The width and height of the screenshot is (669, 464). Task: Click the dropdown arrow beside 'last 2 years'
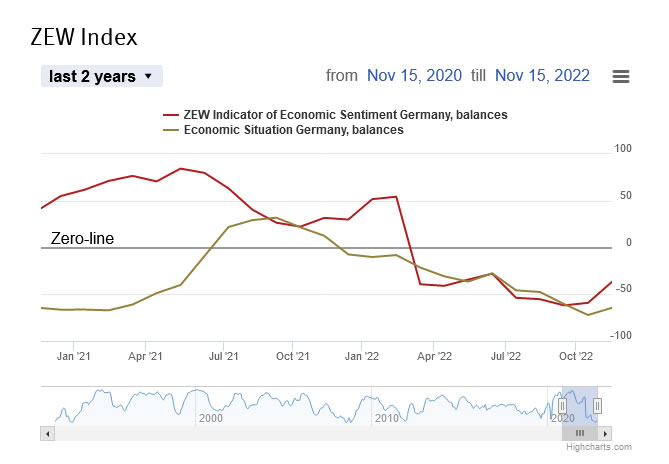(148, 76)
